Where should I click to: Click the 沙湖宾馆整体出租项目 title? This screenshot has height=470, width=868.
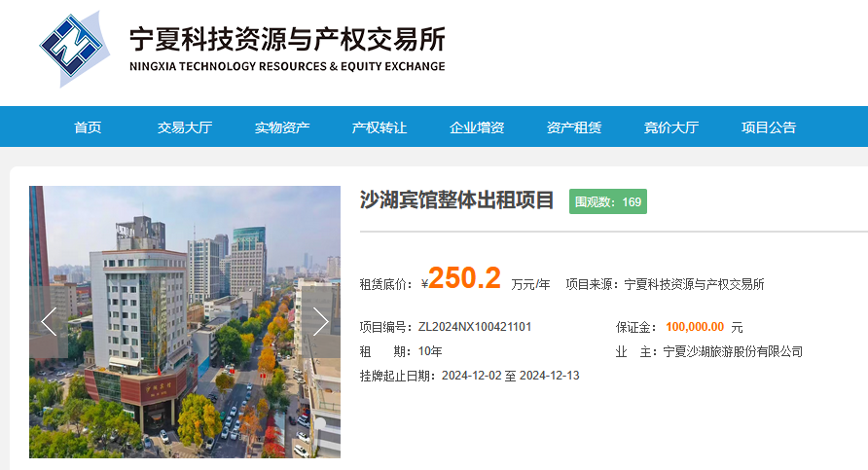(456, 200)
